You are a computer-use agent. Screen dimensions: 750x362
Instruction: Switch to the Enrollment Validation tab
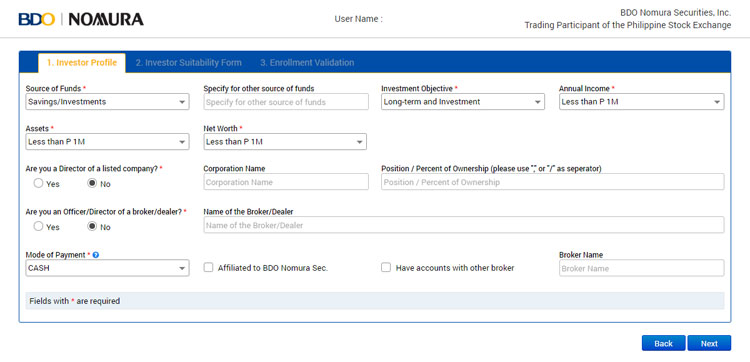tap(307, 63)
